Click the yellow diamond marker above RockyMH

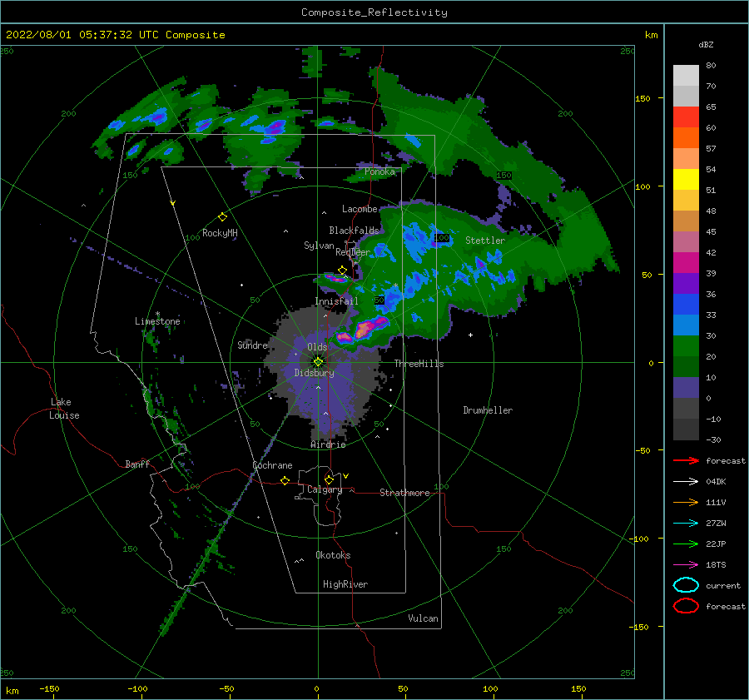pos(222,217)
